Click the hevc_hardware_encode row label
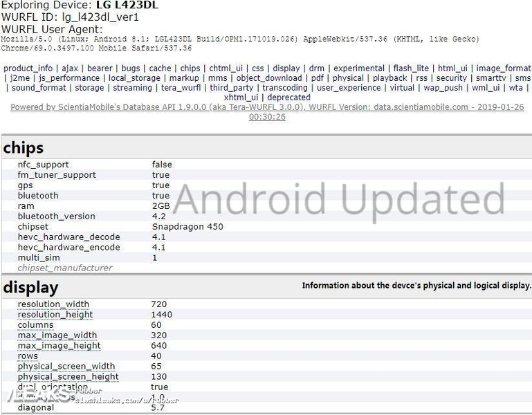Screen dimensions: 532x415 [x=69, y=248]
